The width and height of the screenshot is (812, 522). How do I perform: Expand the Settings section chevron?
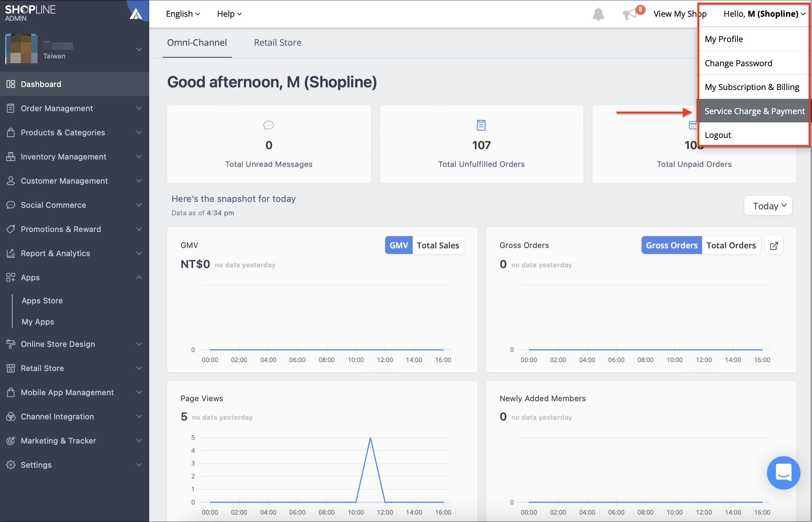pos(139,465)
